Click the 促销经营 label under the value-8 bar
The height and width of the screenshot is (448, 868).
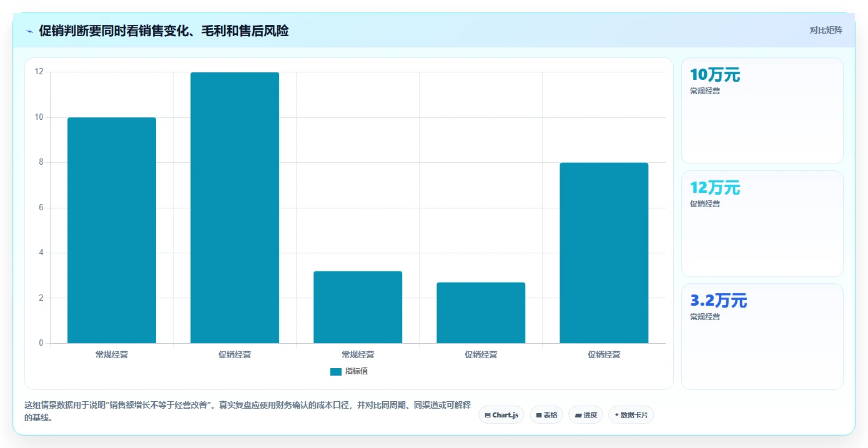coord(604,354)
